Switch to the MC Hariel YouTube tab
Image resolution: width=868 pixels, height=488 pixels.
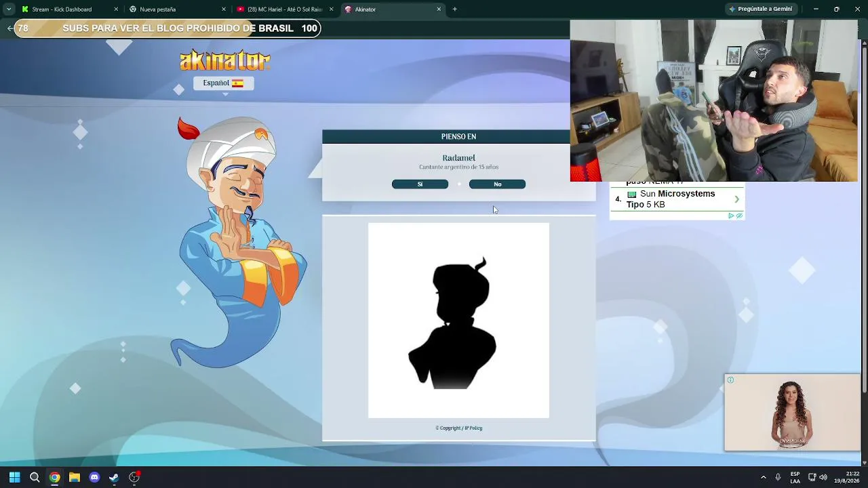pos(285,9)
